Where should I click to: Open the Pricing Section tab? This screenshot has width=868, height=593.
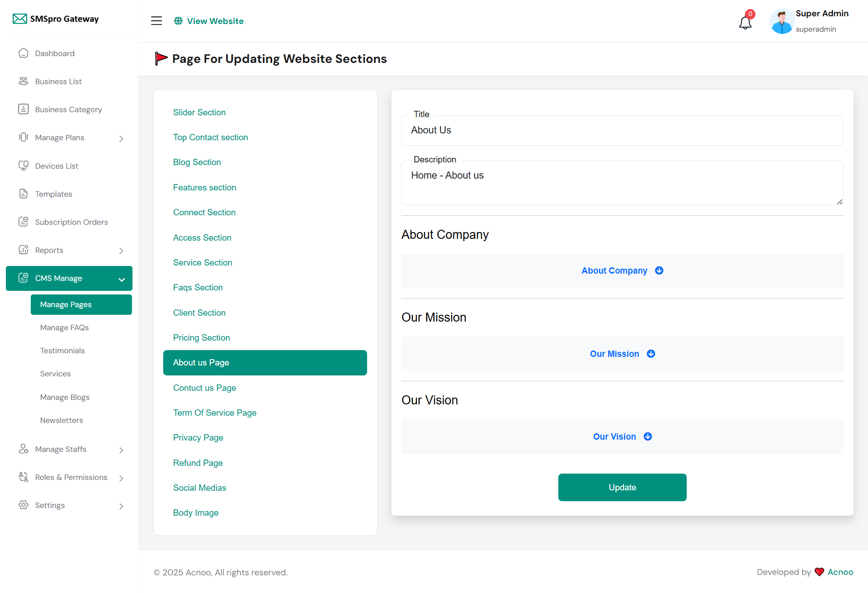(x=202, y=337)
